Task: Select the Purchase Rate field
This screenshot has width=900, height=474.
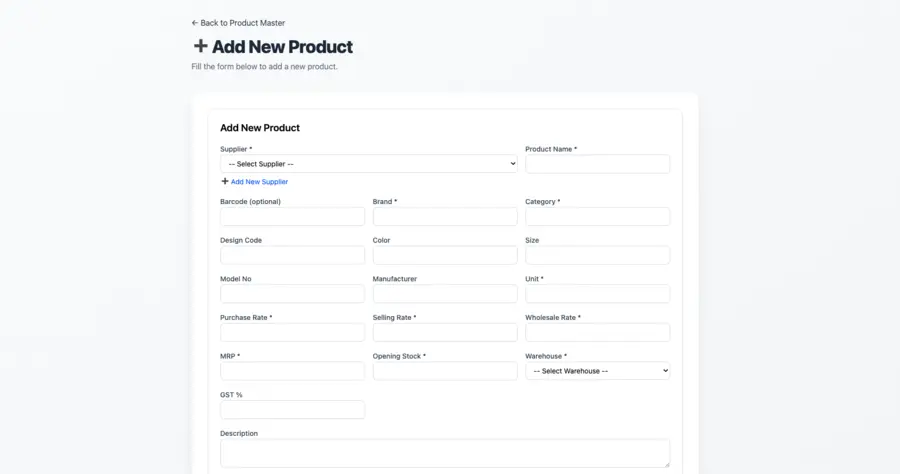Action: tap(292, 333)
